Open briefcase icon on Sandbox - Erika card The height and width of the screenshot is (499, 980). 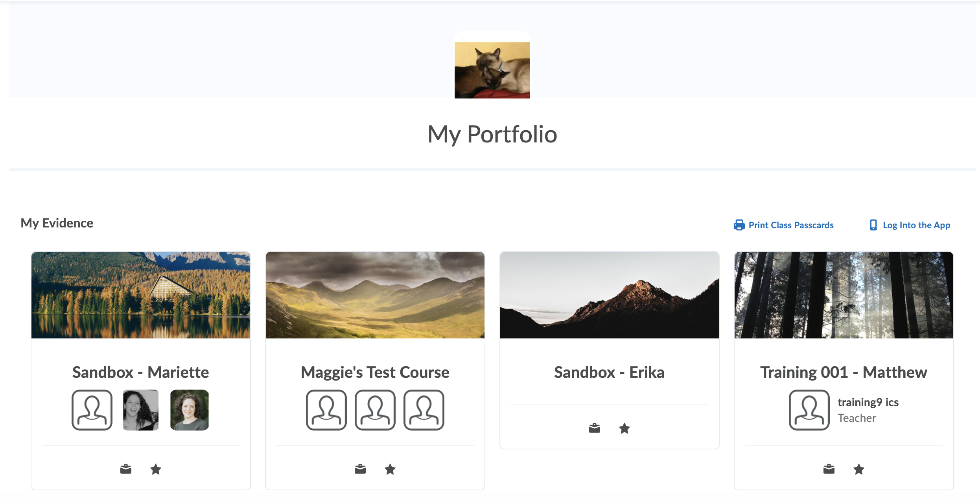click(x=595, y=428)
